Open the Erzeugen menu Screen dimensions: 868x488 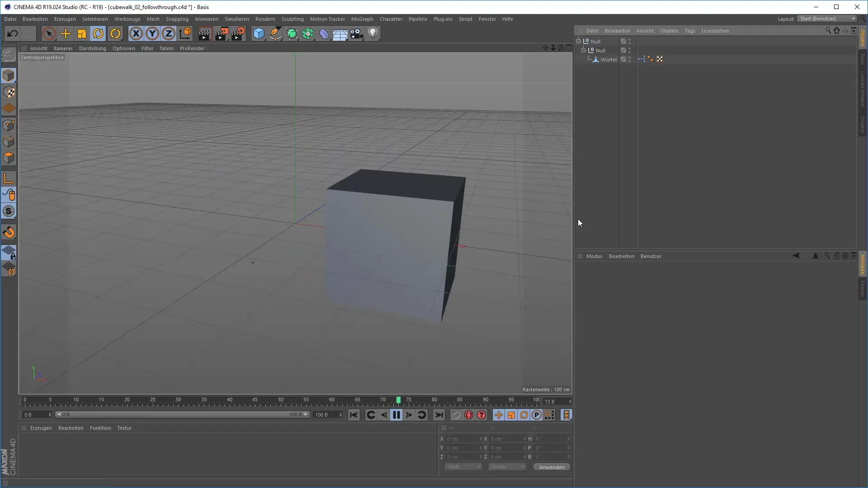[65, 19]
